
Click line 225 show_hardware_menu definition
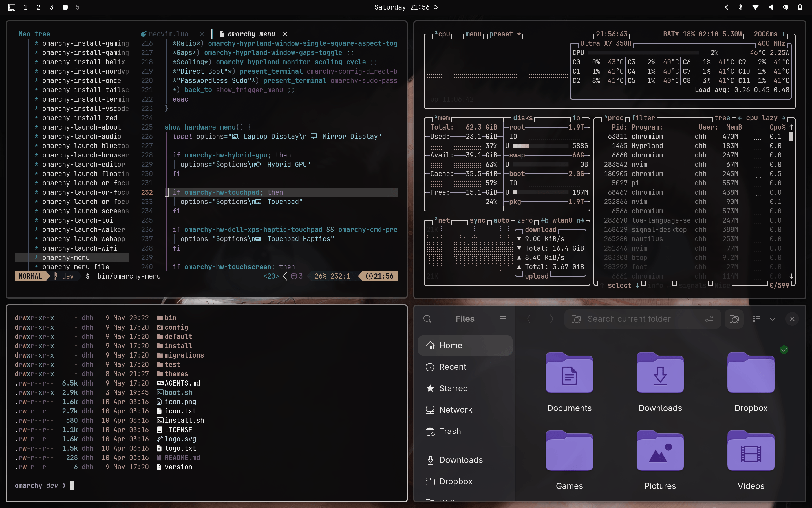208,127
